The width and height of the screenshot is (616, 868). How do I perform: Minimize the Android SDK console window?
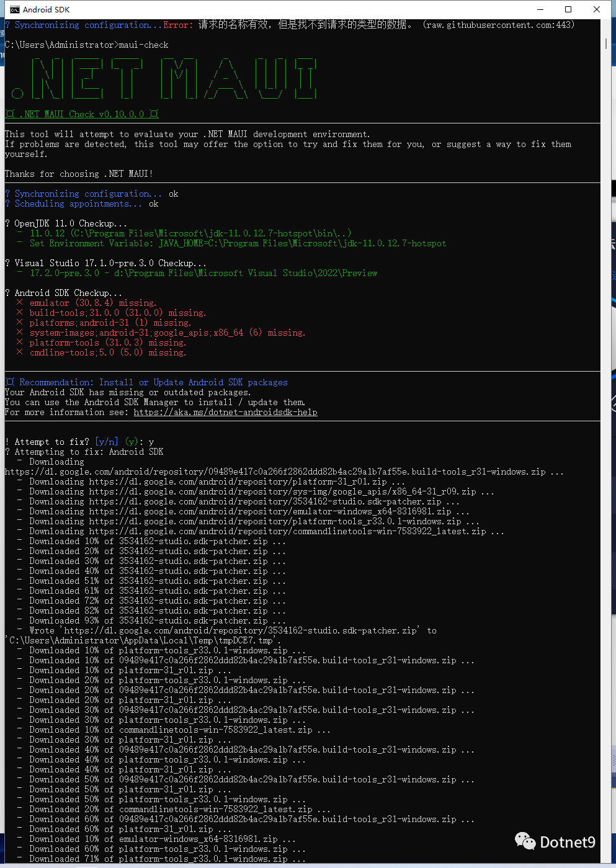[x=540, y=9]
